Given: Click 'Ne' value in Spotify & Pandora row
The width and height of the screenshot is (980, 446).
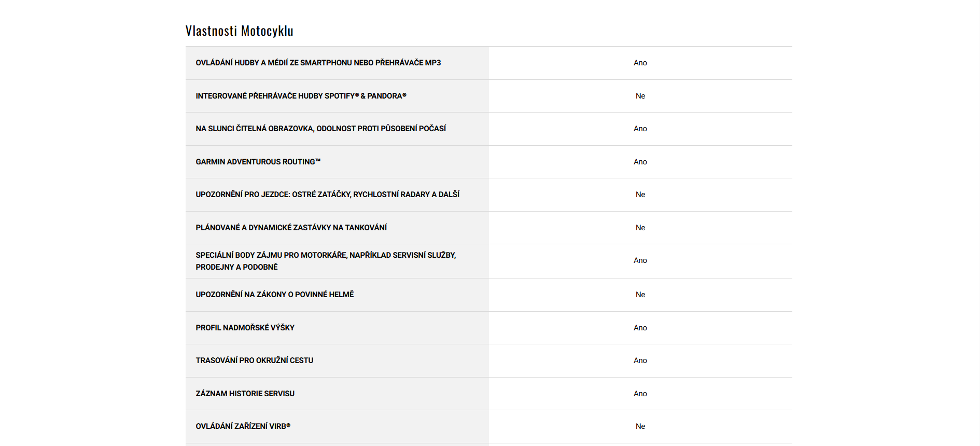Looking at the screenshot, I should tap(640, 96).
